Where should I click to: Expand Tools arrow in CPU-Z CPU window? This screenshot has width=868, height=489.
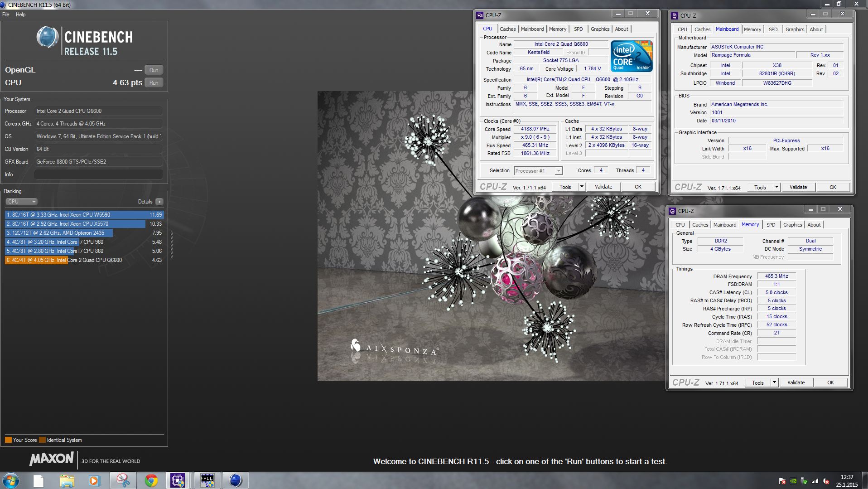582,187
